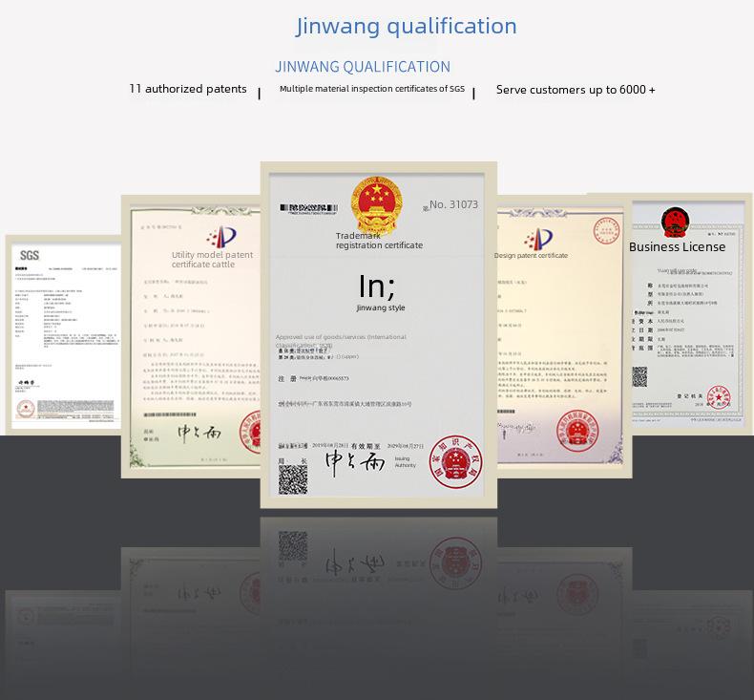Click the QR code on the trademark certificate
The width and height of the screenshot is (754, 700).
(x=293, y=479)
